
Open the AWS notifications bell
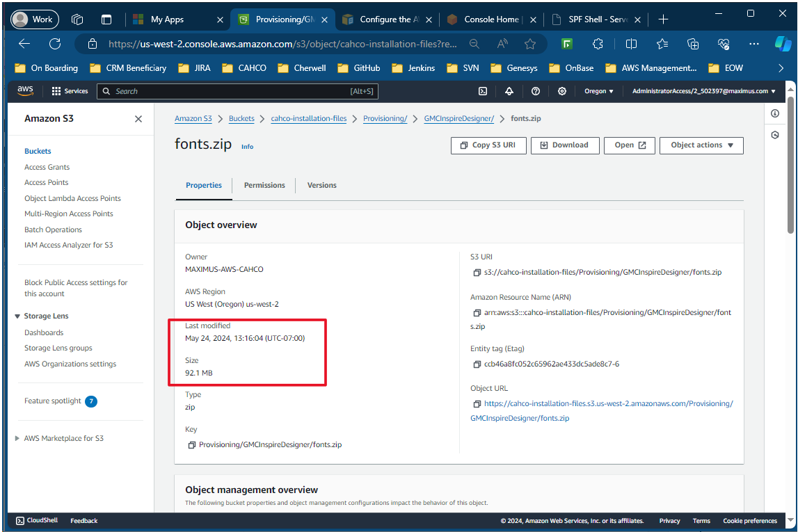point(509,91)
